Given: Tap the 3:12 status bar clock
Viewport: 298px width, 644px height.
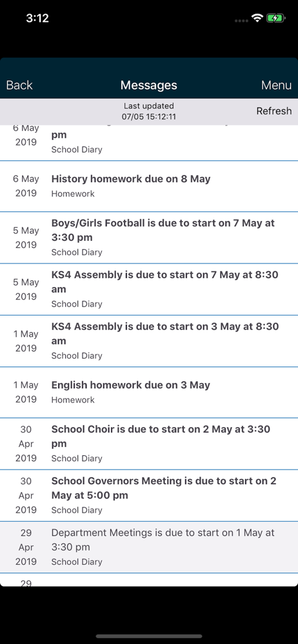Looking at the screenshot, I should [37, 18].
